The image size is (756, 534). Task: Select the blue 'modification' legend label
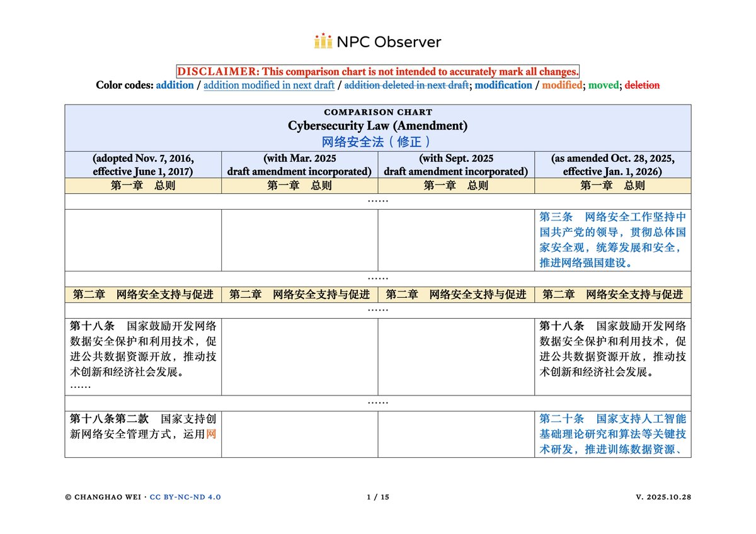[x=503, y=85]
